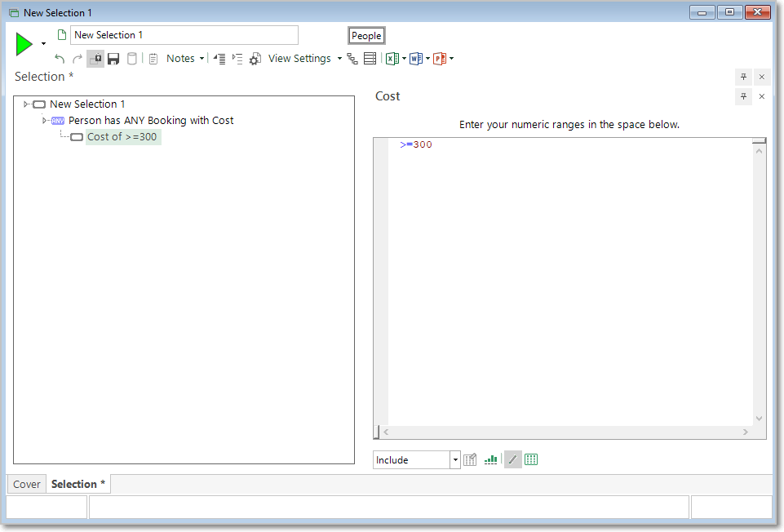The width and height of the screenshot is (784, 532).
Task: Switch to the Selection * tab
Action: coord(78,485)
